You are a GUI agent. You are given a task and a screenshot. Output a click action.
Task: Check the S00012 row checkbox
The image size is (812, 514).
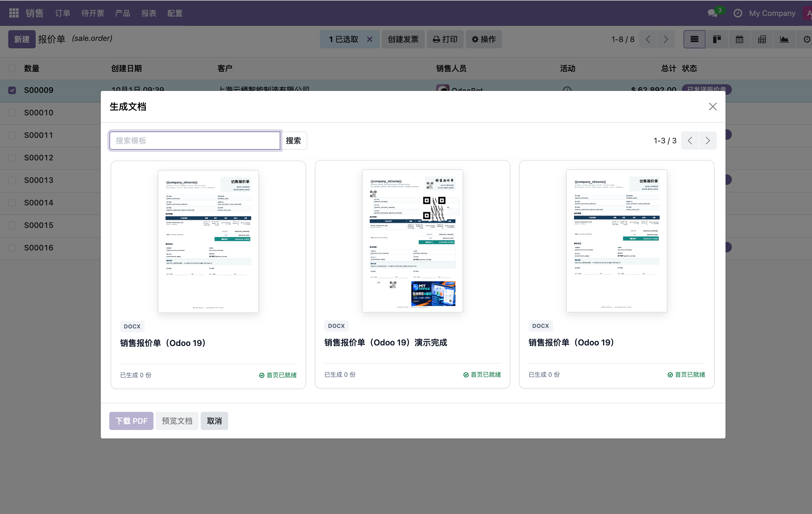tap(12, 158)
